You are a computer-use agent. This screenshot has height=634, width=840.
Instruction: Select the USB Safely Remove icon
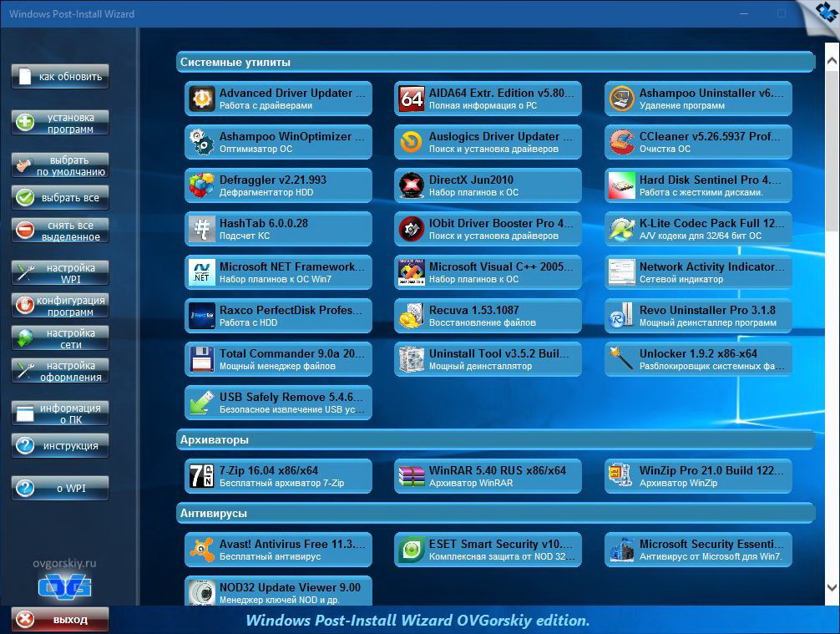[x=202, y=403]
